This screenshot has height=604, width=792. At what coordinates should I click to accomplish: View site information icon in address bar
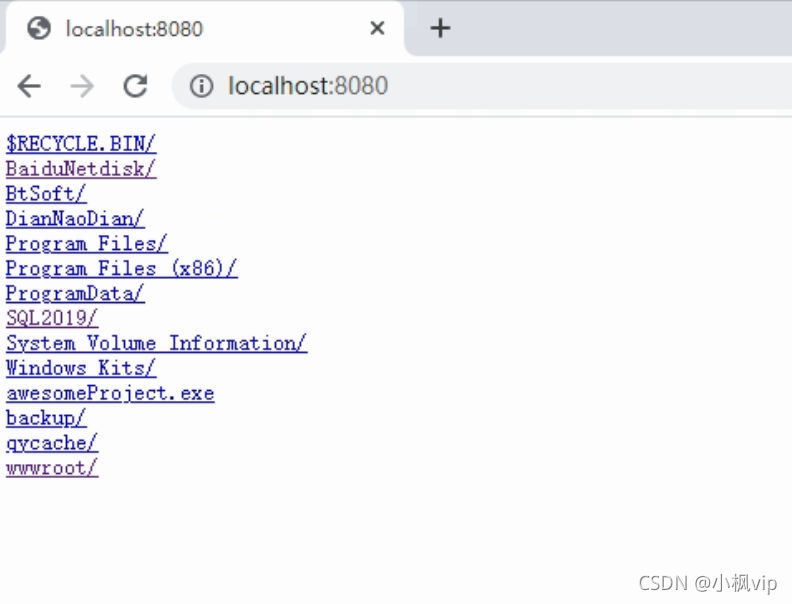click(x=202, y=86)
